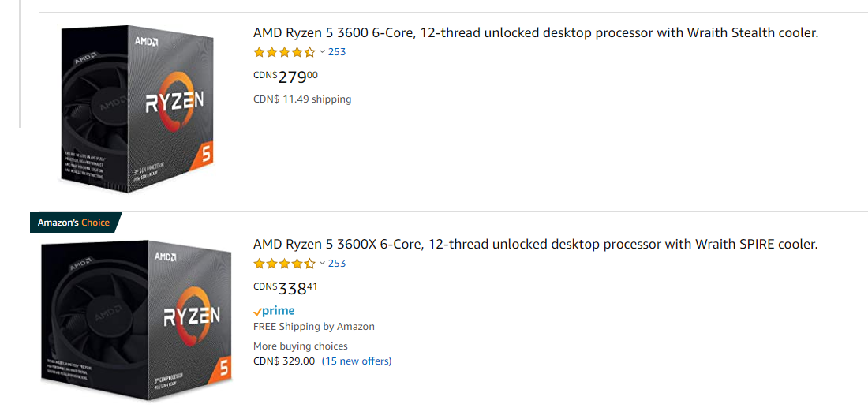Click the Amazon's Choice badge
Image resolution: width=868 pixels, height=408 pixels.
74,223
